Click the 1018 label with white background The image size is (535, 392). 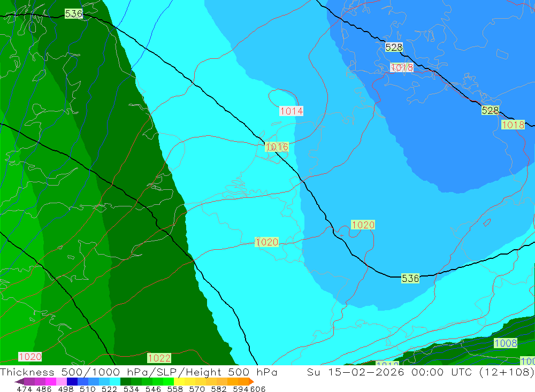pos(402,67)
